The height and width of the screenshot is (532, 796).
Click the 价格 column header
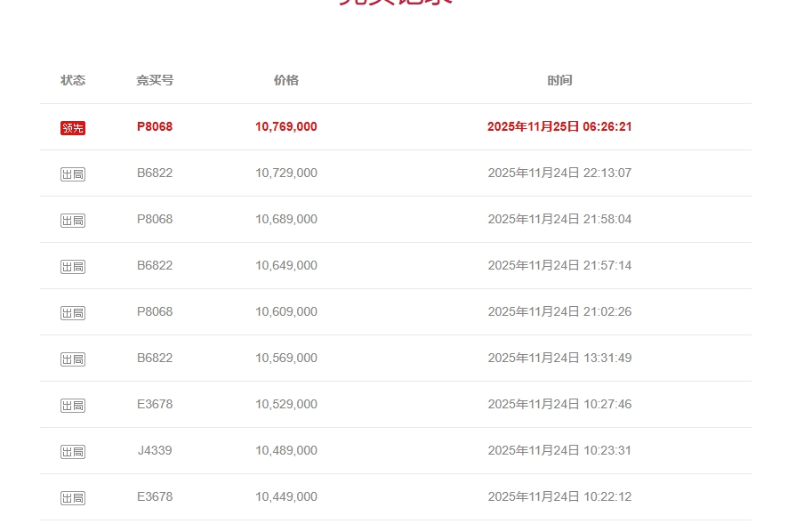pos(286,80)
